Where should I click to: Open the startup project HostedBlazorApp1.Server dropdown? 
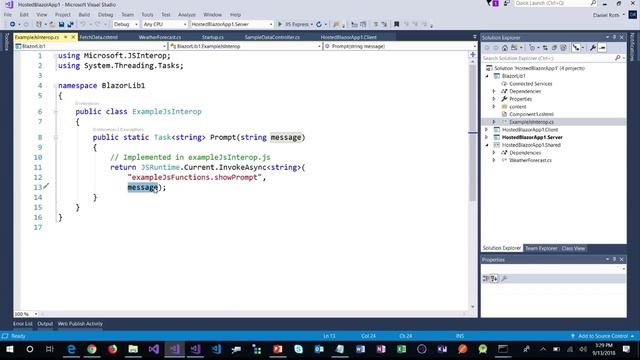coord(231,24)
